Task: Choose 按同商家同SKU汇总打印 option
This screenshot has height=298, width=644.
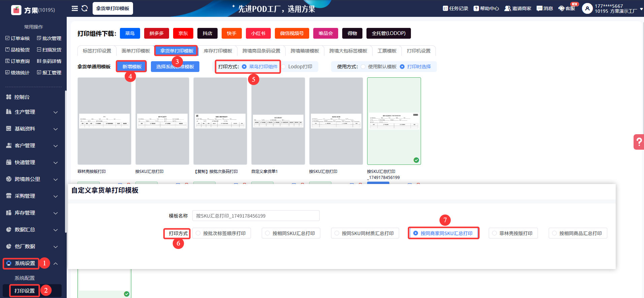Action: coord(444,233)
